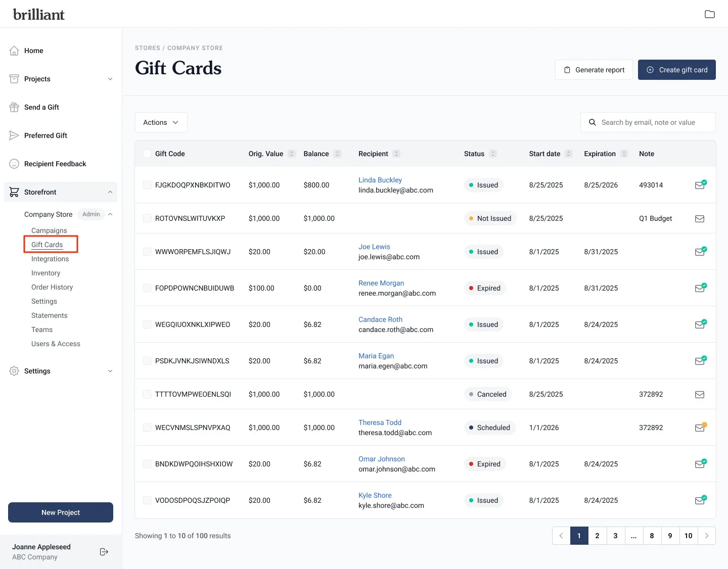Open Order History in the Company Store menu

(x=52, y=287)
